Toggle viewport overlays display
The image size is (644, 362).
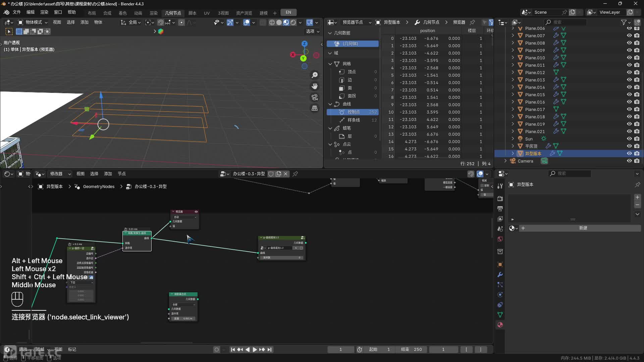click(x=247, y=22)
